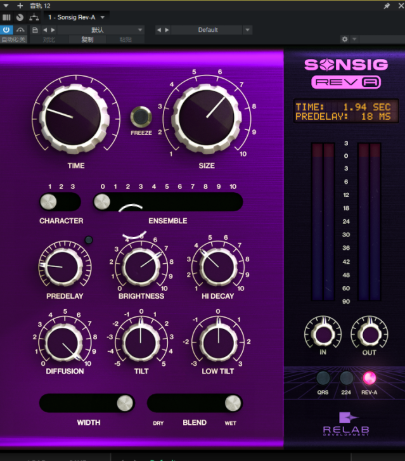This screenshot has width=405, height=461.
Task: Click the ENSEMBLE slider handle
Action: tap(102, 202)
